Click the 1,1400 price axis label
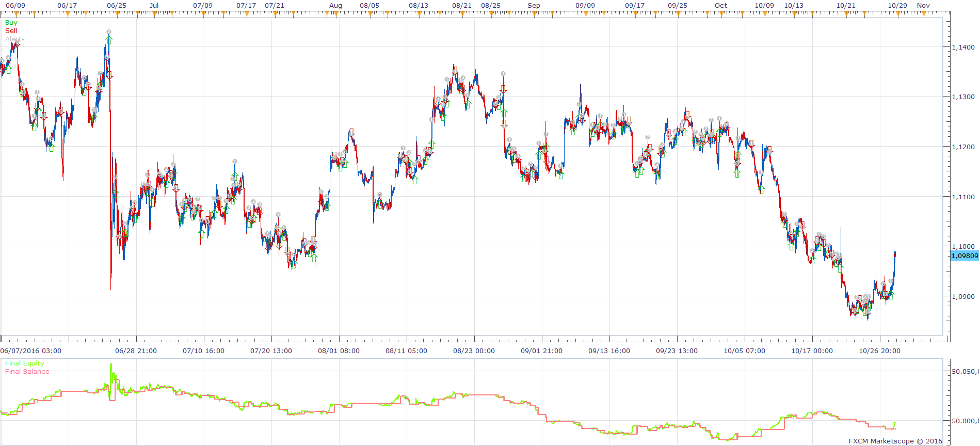Viewport: 980px width, 446px height. (x=963, y=47)
